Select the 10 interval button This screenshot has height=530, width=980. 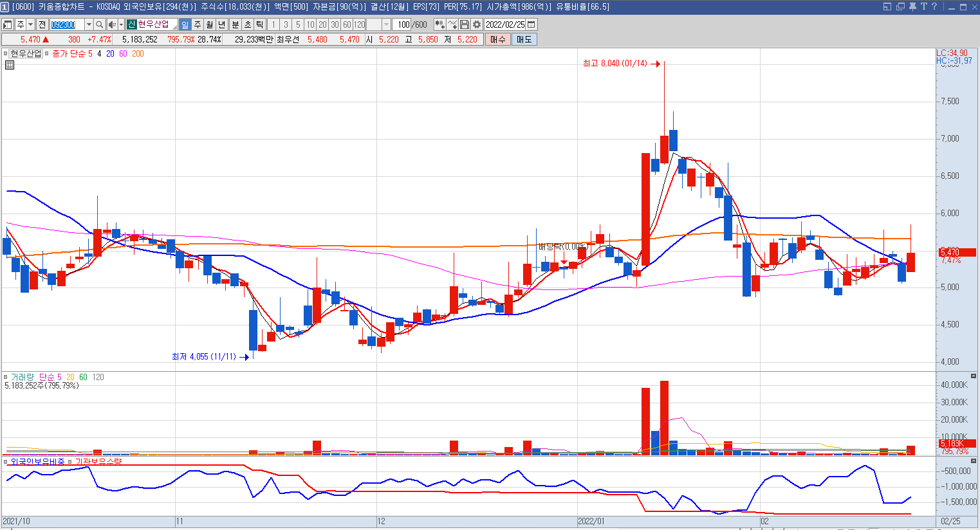[310, 24]
